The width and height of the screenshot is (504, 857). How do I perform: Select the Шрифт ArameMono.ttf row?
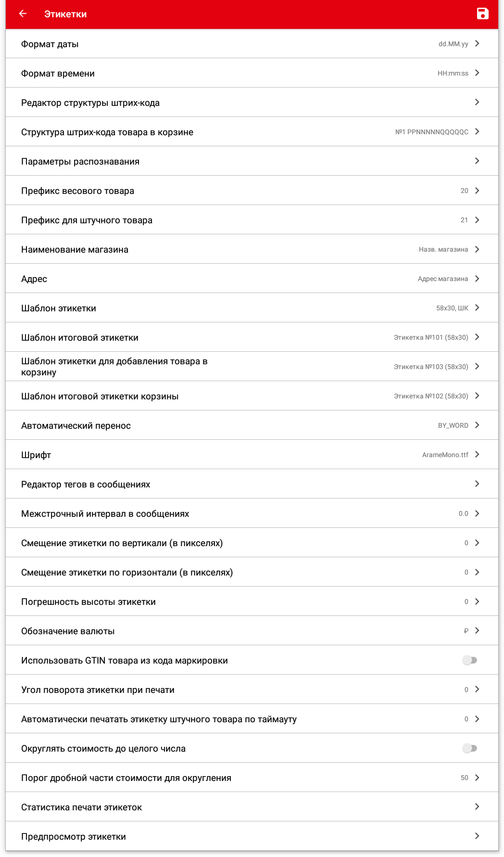coord(252,455)
